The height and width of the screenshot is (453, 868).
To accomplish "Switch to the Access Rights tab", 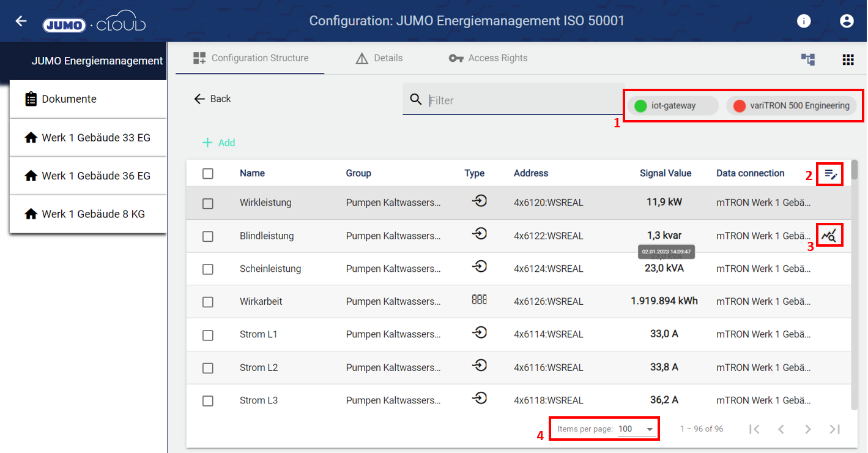I will tap(488, 58).
